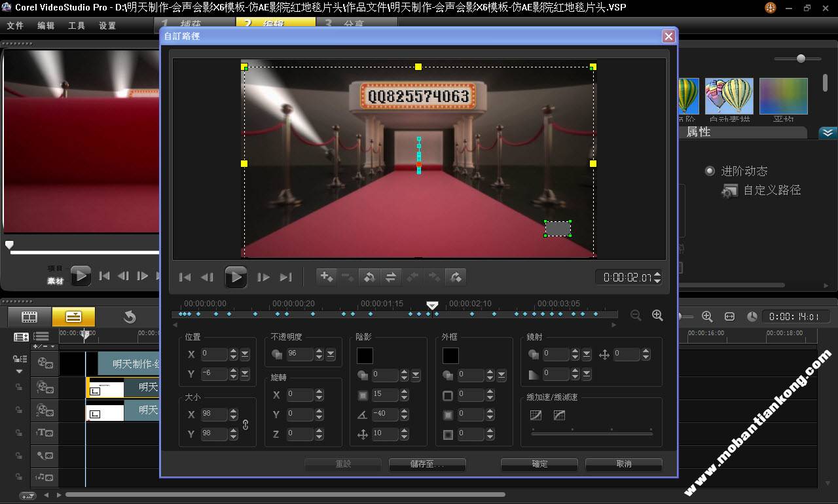
Task: Play the custom path preview
Action: point(236,277)
